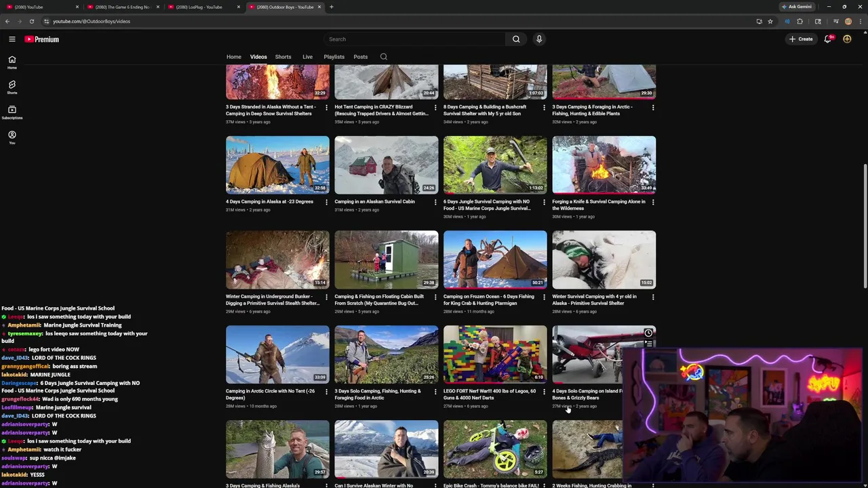Click into the YouTube search field
Screen dimensions: 868x488
pyautogui.click(x=414, y=39)
